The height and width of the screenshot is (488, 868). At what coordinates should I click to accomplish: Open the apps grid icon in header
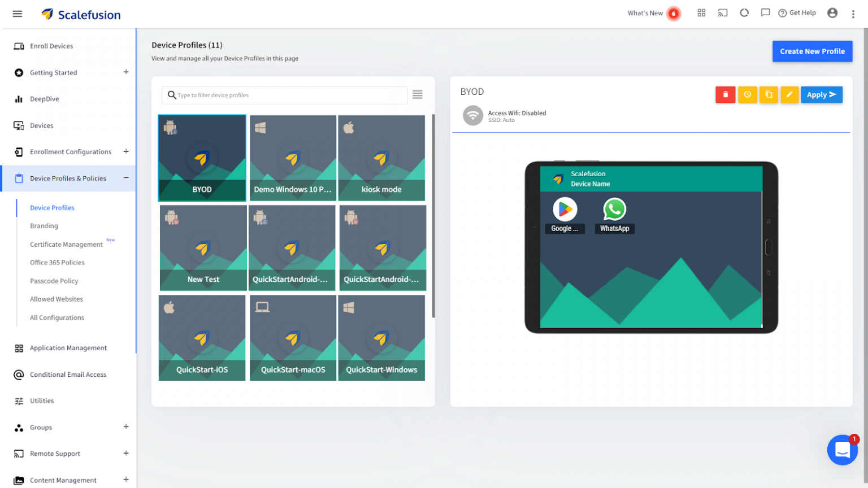tap(701, 13)
